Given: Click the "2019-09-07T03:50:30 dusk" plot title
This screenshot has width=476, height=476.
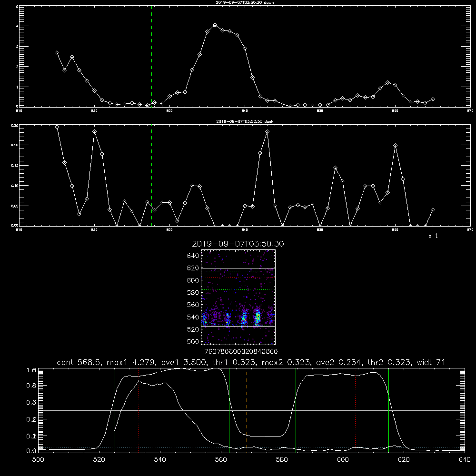Looking at the screenshot, I should 245,121.
